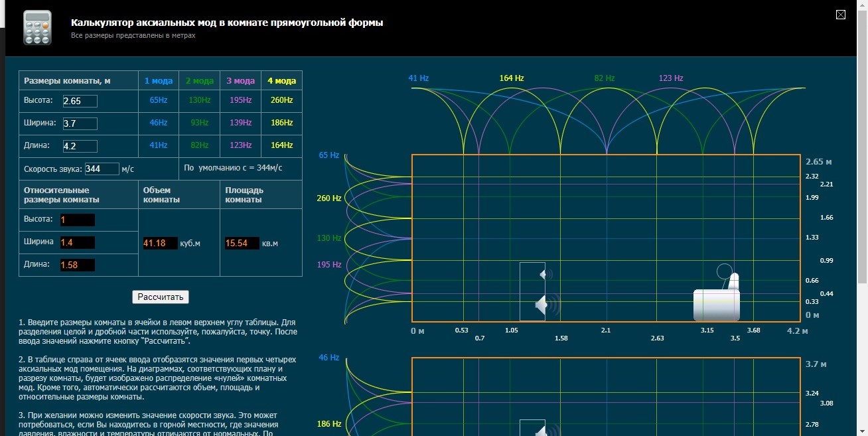Click the 2.65 м height axis label
The height and width of the screenshot is (436, 868).
818,162
